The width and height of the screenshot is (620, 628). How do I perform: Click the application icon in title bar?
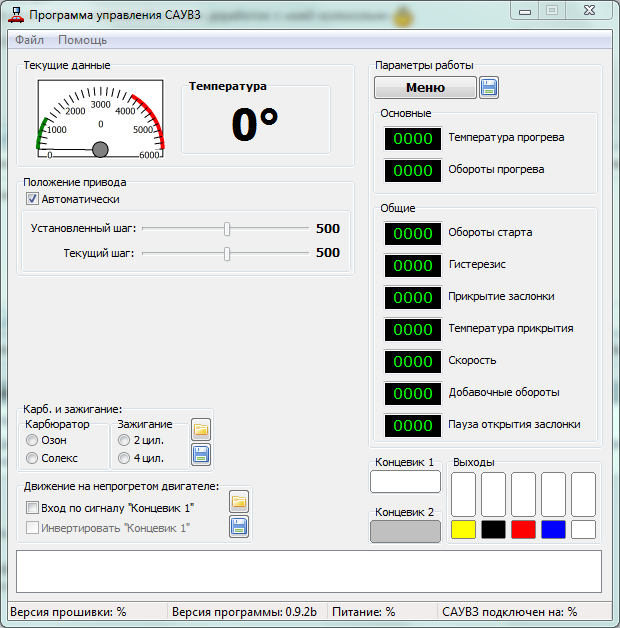click(16, 15)
